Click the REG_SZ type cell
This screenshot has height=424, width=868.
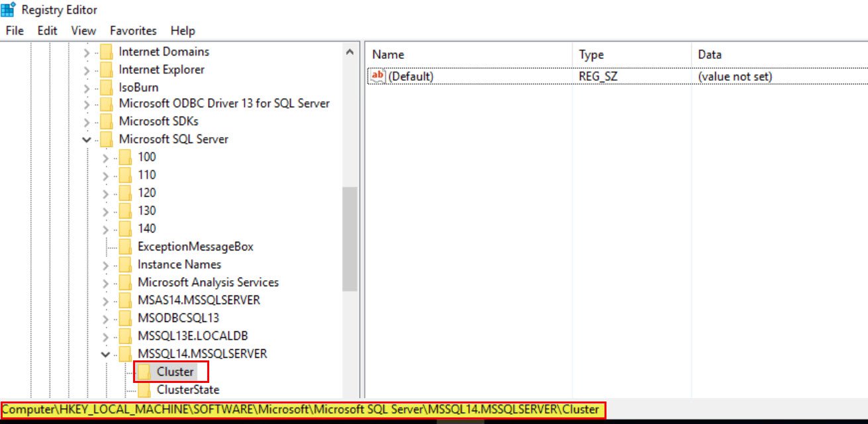coord(599,76)
